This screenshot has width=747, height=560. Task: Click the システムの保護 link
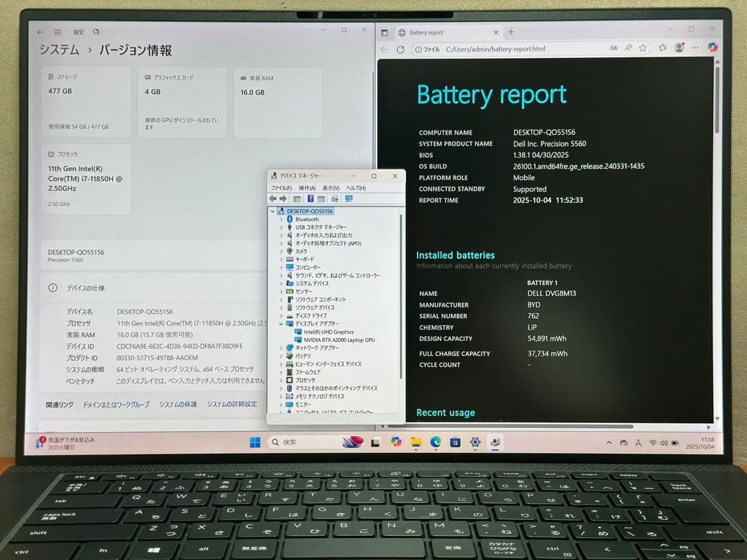[179, 404]
